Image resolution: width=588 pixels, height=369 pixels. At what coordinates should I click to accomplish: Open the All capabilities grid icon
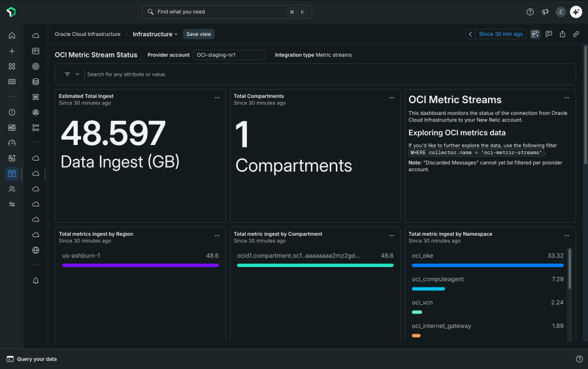(x=12, y=67)
